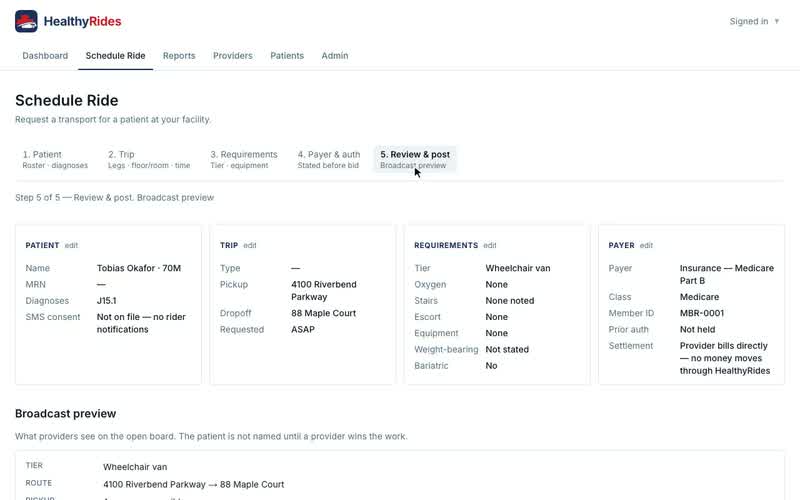This screenshot has width=800, height=500.
Task: Click the Schedule Ride page heading
Action: (67, 101)
